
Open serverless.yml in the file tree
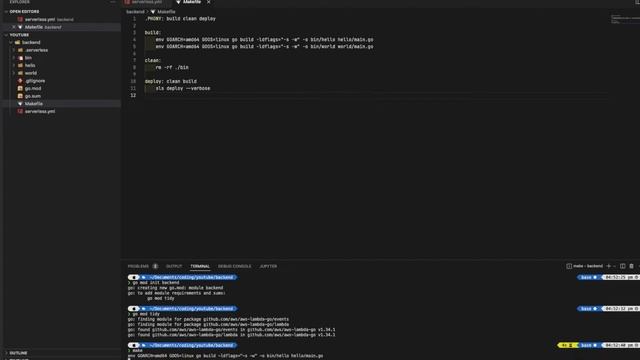coord(40,111)
